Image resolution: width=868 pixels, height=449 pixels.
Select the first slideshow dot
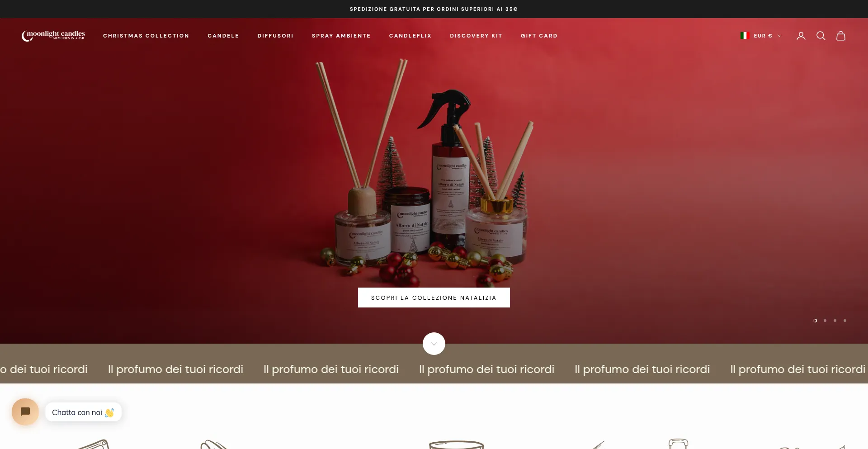[815, 321]
